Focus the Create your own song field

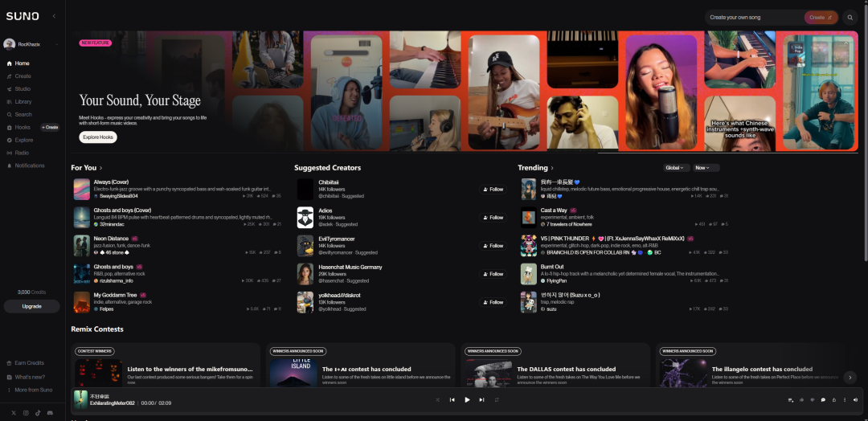point(754,17)
